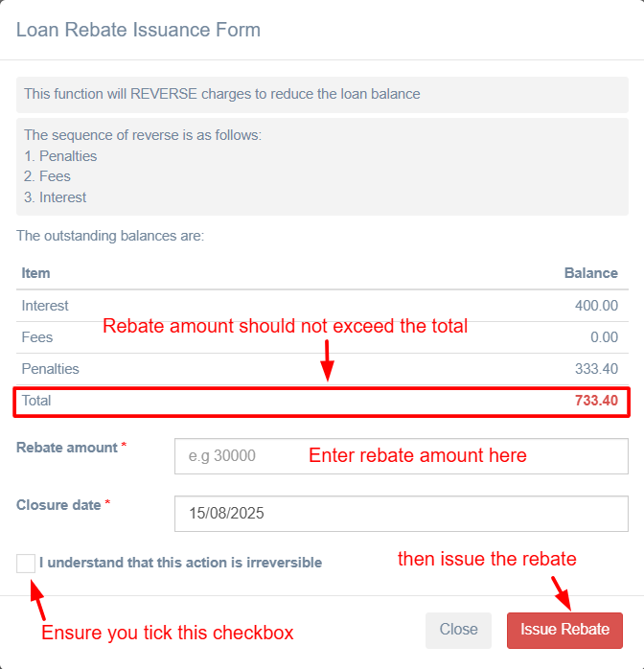
Task: Select the Fees row label
Action: pyautogui.click(x=37, y=337)
